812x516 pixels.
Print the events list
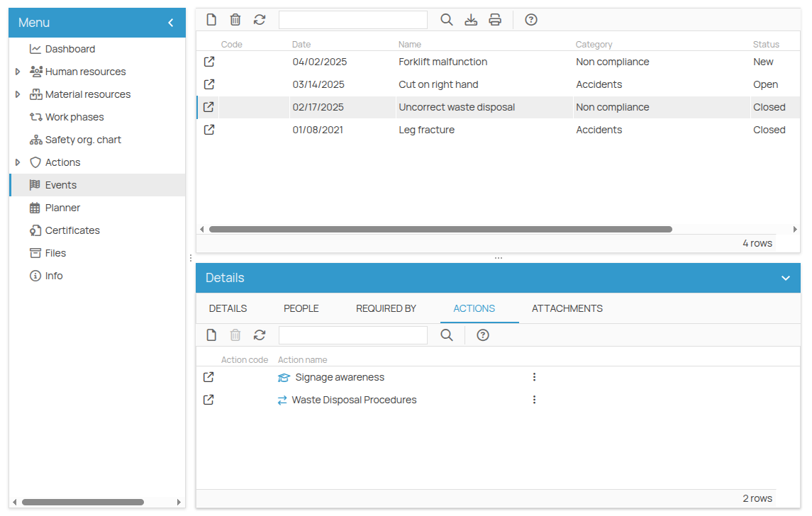click(495, 20)
